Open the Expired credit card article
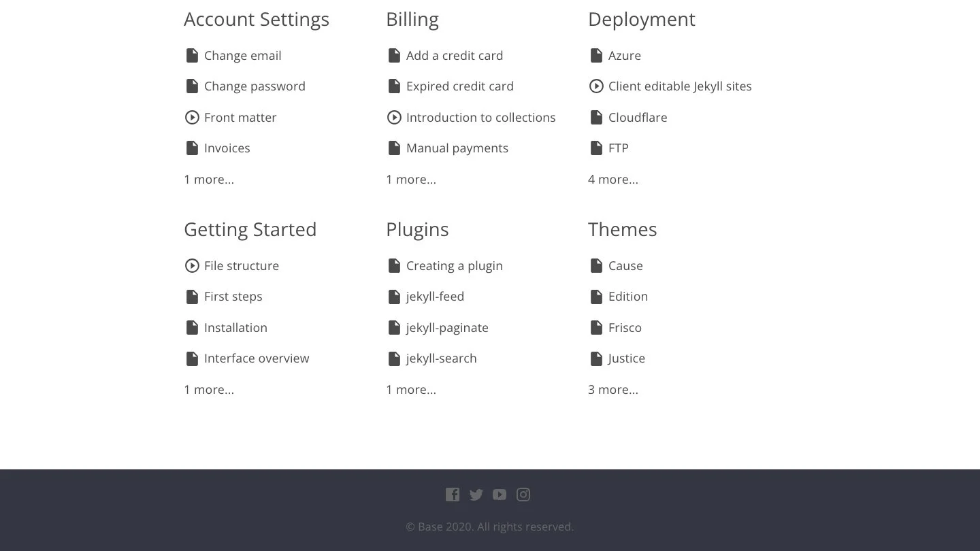This screenshot has height=551, width=980. click(x=460, y=86)
